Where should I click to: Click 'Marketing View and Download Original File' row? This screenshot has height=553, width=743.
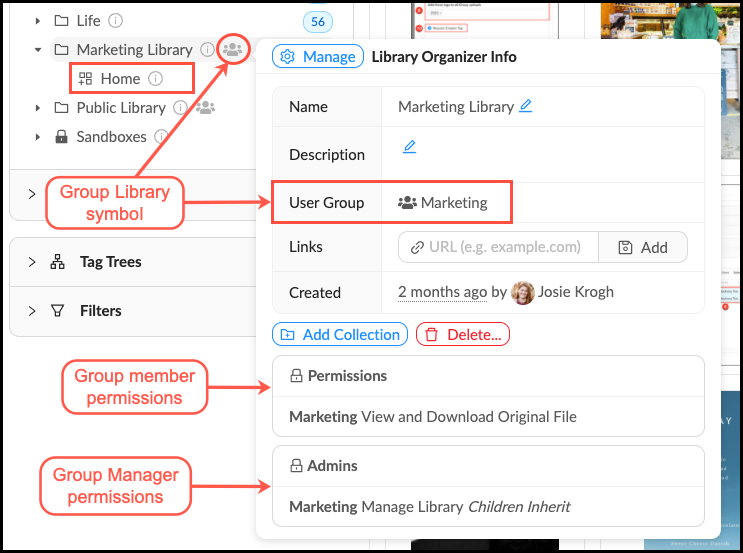tap(488, 417)
